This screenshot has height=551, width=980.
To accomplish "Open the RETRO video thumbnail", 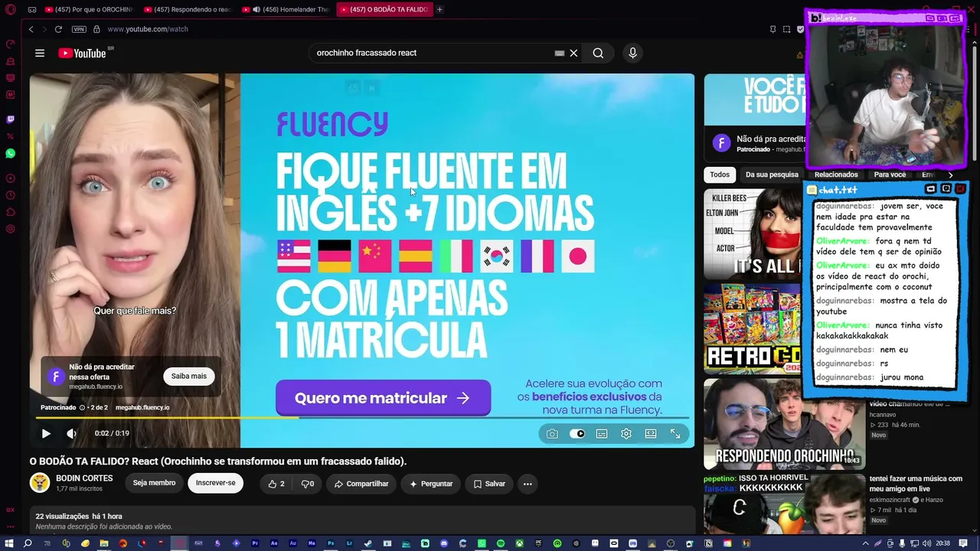I will tap(752, 329).
